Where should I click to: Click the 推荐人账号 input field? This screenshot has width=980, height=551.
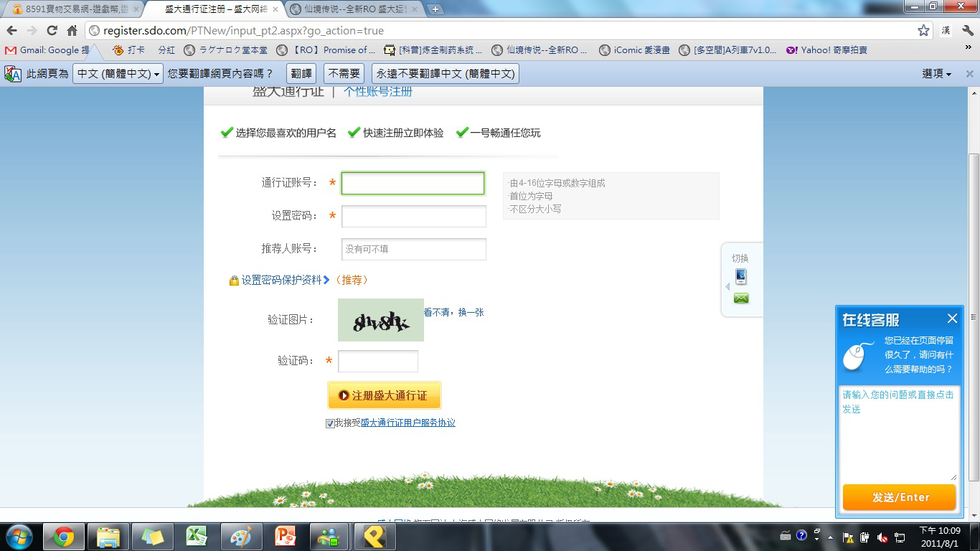click(414, 249)
